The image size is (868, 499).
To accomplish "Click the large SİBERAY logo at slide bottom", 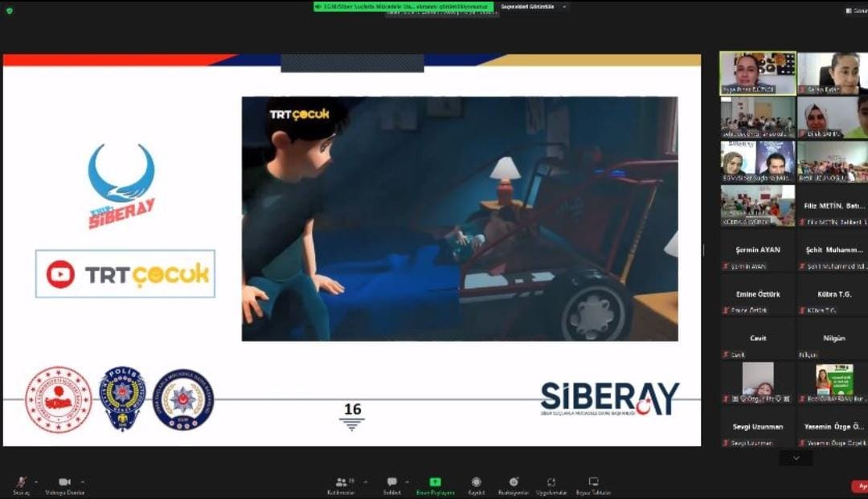I will coord(609,399).
